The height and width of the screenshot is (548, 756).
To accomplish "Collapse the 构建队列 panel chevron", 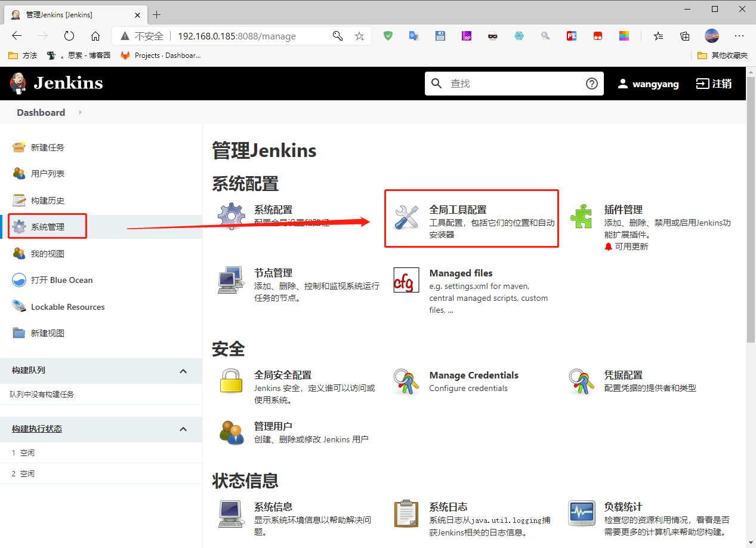I will click(183, 371).
